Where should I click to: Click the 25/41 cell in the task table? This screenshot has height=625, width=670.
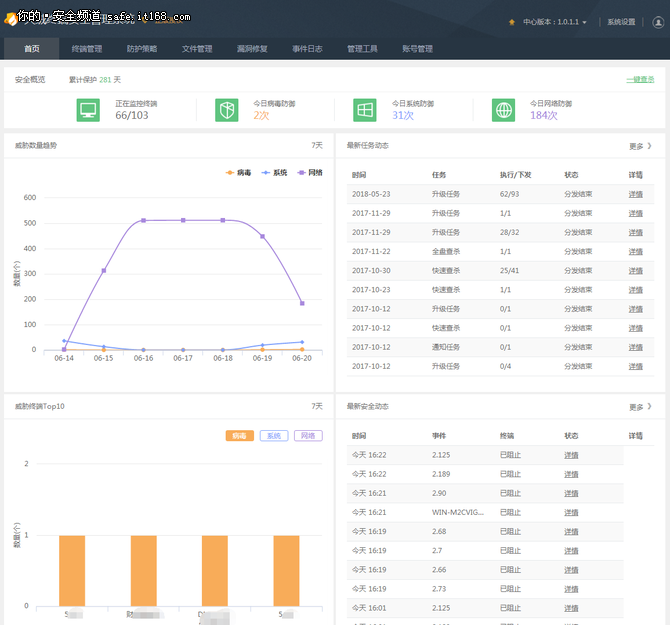pos(509,270)
